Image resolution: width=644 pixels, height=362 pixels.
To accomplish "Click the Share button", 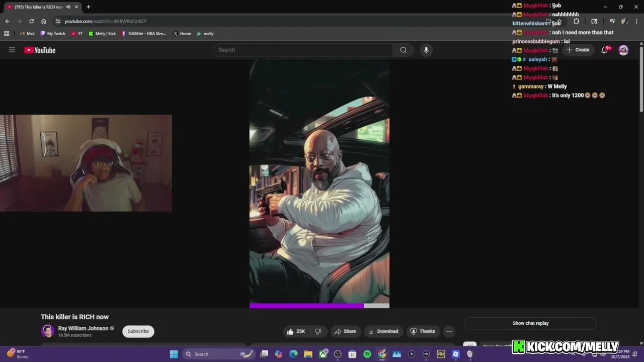I will coord(345,331).
